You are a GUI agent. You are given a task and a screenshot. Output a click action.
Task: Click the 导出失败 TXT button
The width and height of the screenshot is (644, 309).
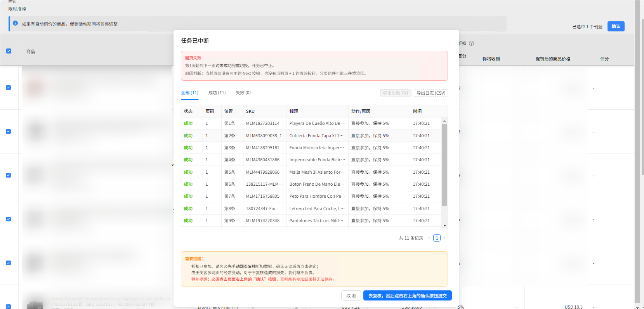pos(396,93)
